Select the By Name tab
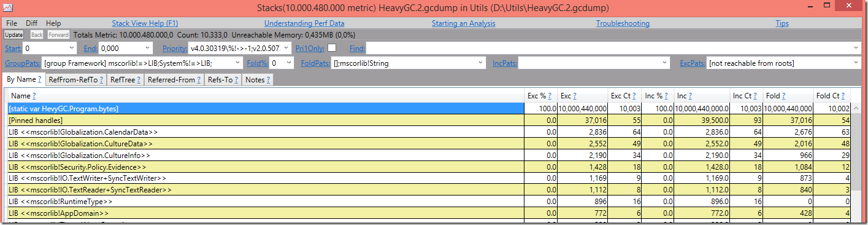Screen dimensions: 868x225 (x=24, y=79)
